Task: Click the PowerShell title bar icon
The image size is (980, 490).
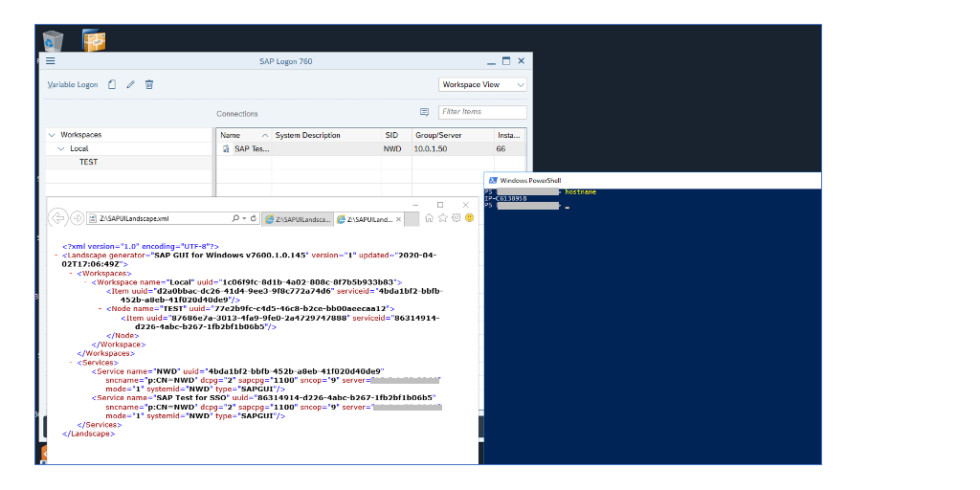Action: pyautogui.click(x=493, y=180)
